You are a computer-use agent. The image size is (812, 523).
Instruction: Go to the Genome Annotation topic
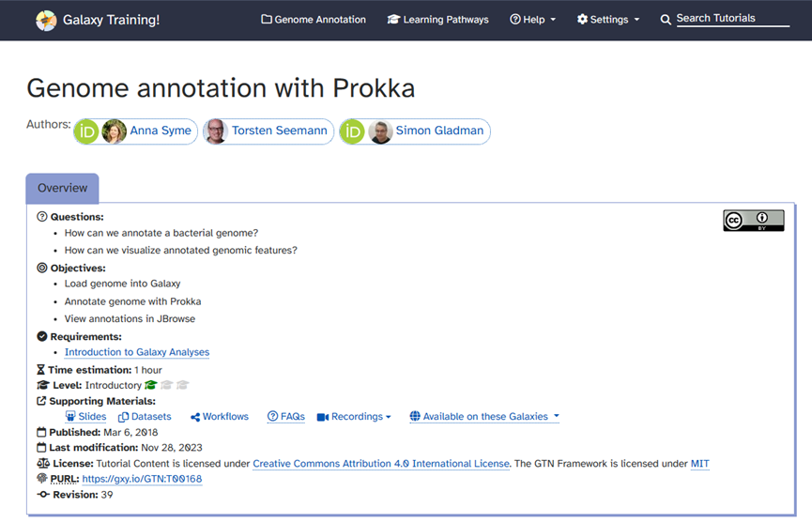[x=314, y=20]
